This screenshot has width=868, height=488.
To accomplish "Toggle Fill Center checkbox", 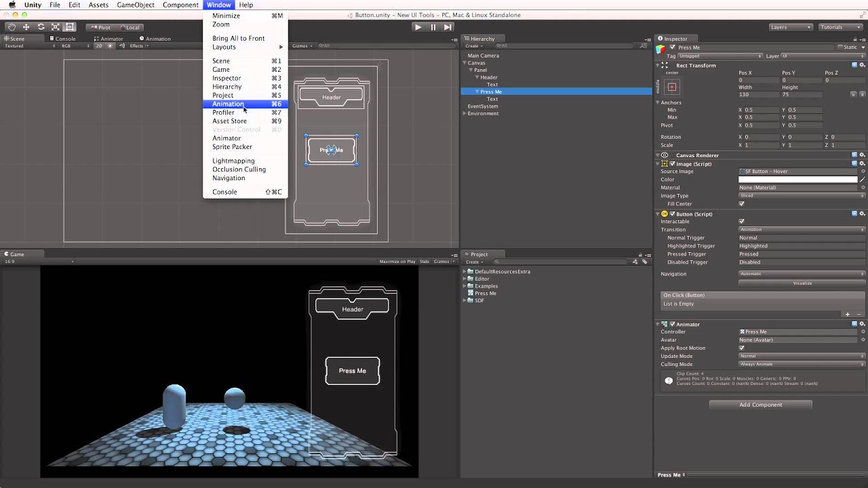I will click(x=741, y=204).
